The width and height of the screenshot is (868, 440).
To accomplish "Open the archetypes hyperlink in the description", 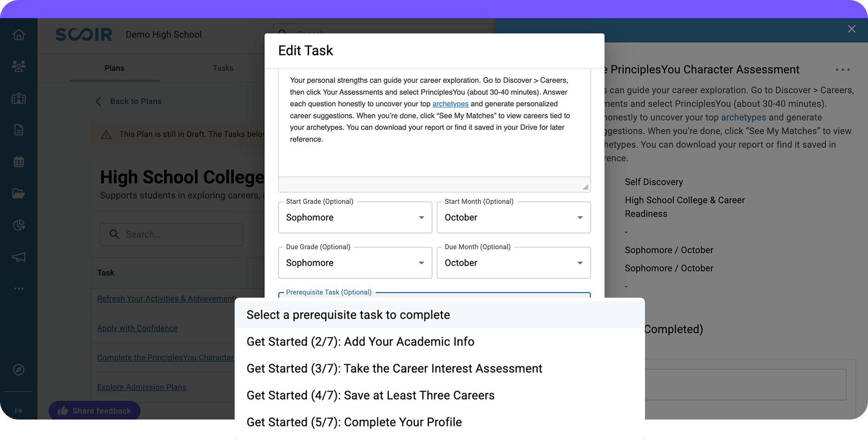I will click(x=450, y=104).
